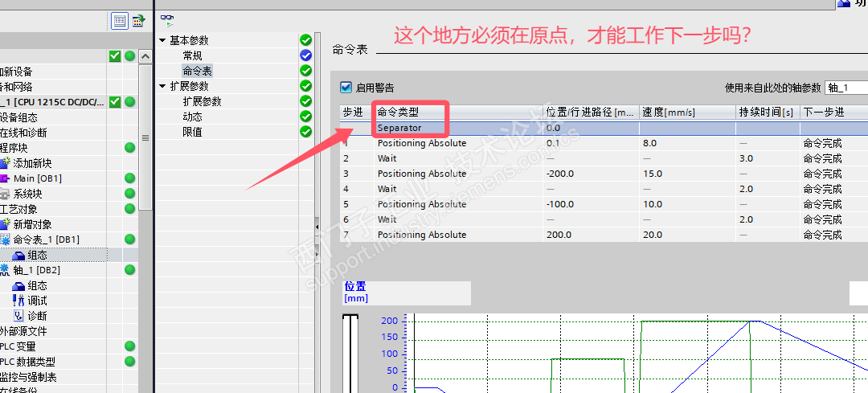Click the upper splitter collapse arrow beside navigation

(317, 227)
